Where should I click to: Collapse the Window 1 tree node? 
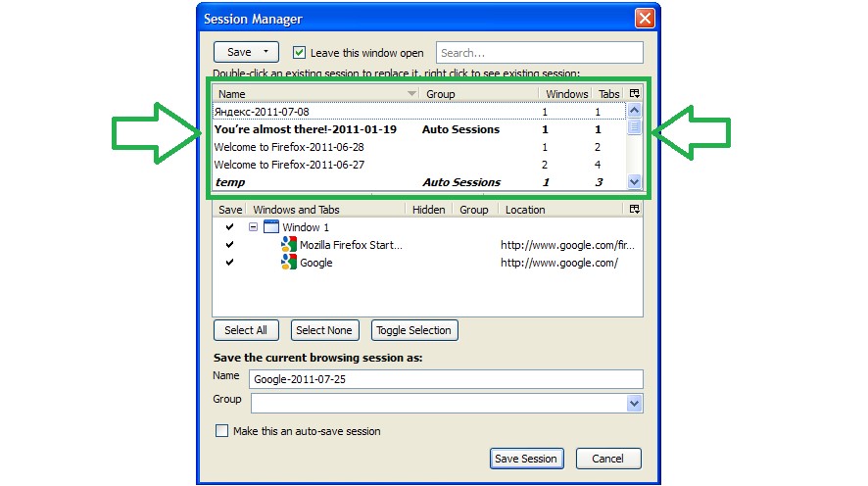[x=253, y=227]
